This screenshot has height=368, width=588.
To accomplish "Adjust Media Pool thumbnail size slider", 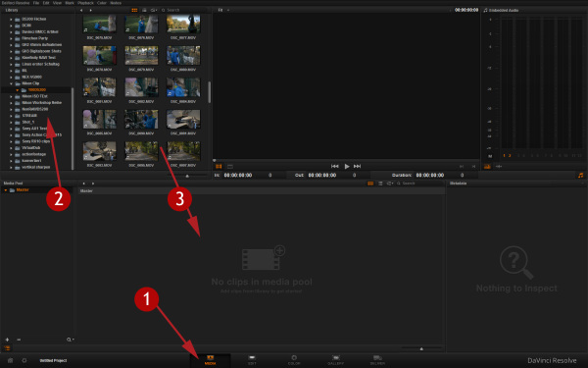I will (x=421, y=348).
